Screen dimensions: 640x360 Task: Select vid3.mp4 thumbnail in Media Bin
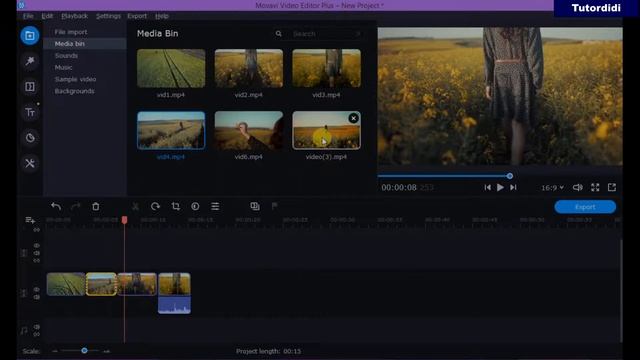pyautogui.click(x=327, y=68)
